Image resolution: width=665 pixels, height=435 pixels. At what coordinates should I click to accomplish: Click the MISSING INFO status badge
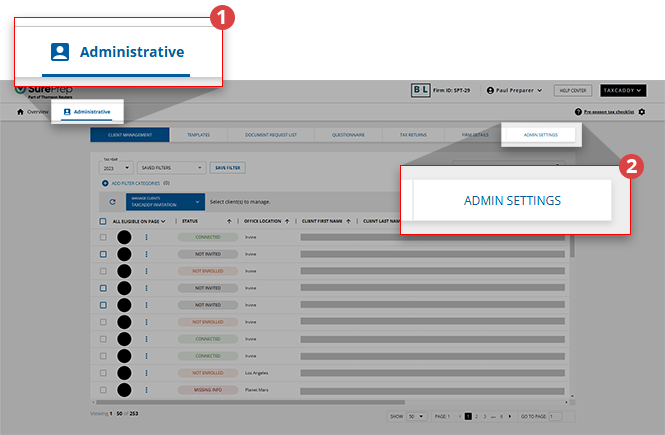click(x=208, y=390)
